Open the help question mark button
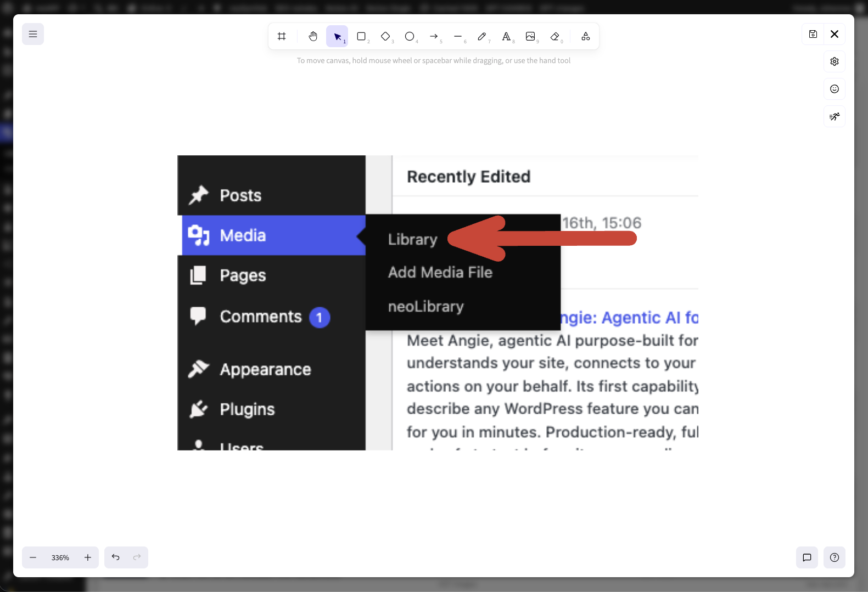 [835, 557]
